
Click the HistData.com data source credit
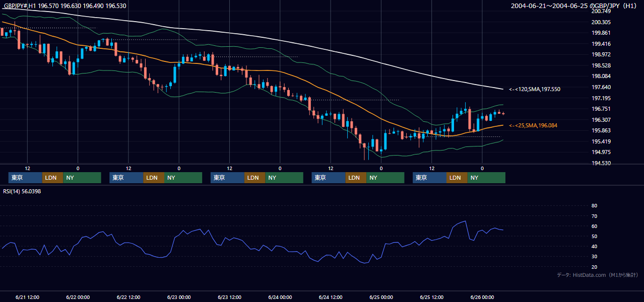[x=597, y=275]
